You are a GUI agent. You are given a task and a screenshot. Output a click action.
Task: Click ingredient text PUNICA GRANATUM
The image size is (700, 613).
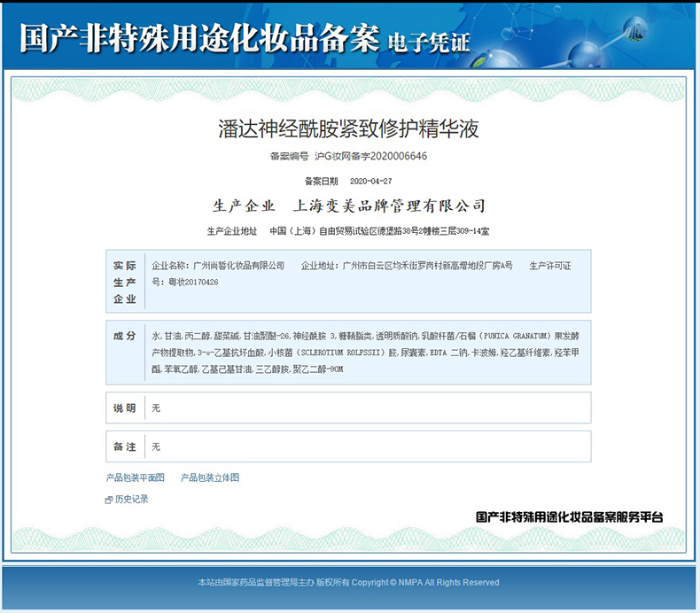point(515,337)
